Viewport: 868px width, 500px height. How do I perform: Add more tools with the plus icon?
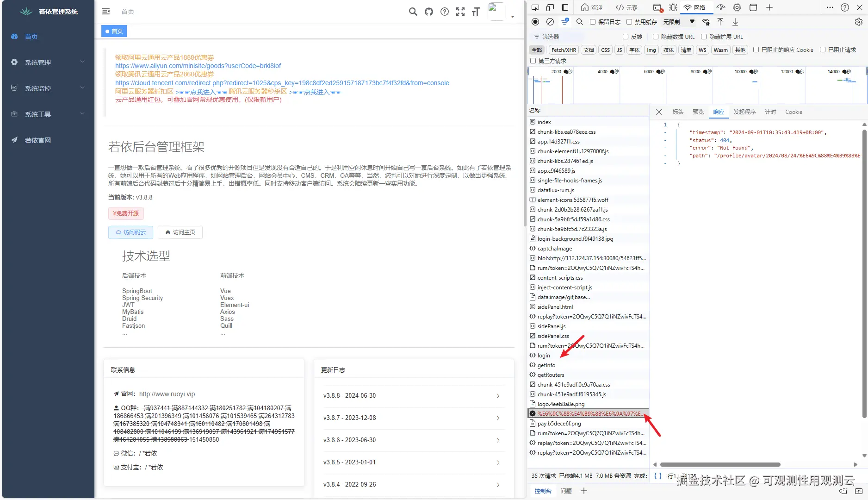pos(769,7)
